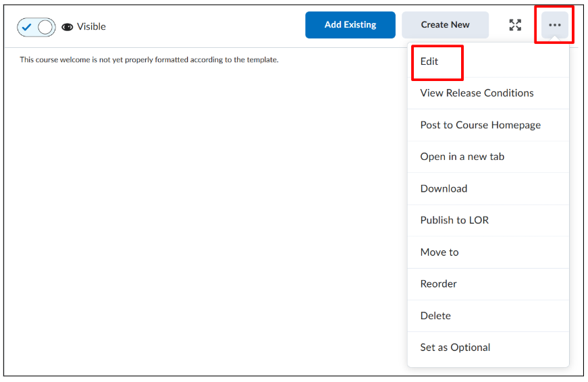This screenshot has width=588, height=382.
Task: Click the white knob of the visibility toggle
Action: (45, 27)
